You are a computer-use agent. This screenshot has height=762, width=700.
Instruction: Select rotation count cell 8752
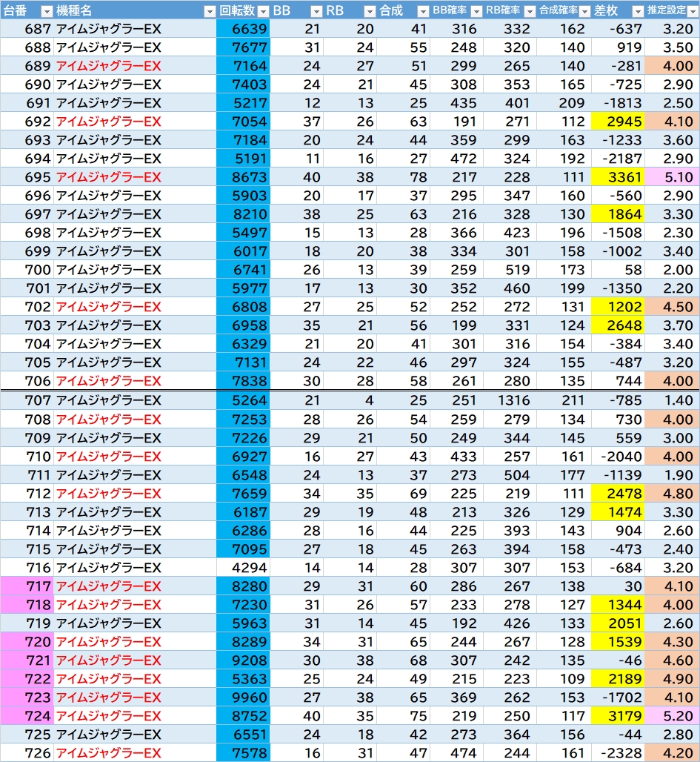[243, 716]
